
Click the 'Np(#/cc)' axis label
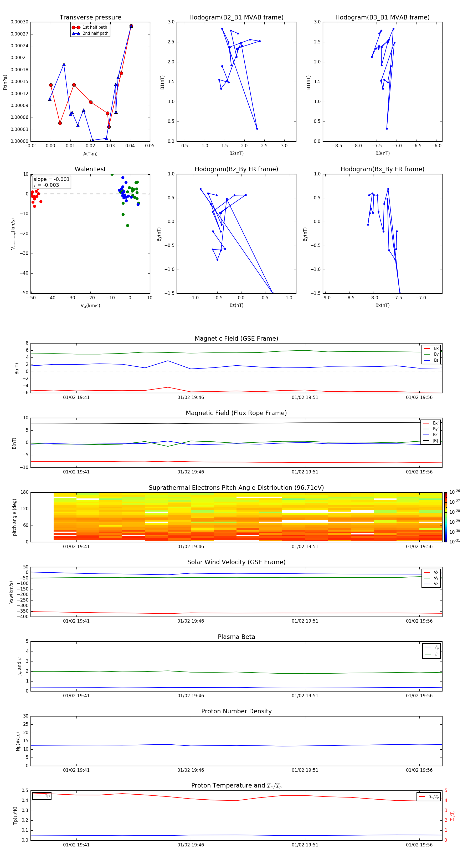pos(18,741)
